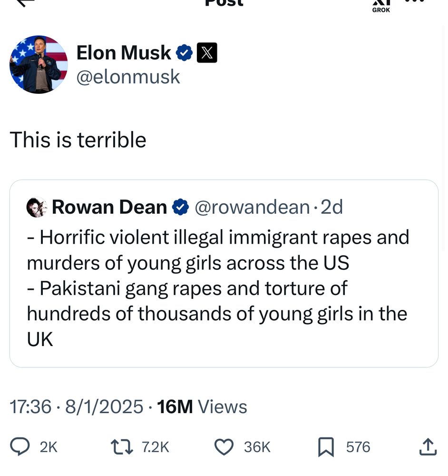The height and width of the screenshot is (476, 448).
Task: Reply using the comment bubble icon
Action: (20, 447)
